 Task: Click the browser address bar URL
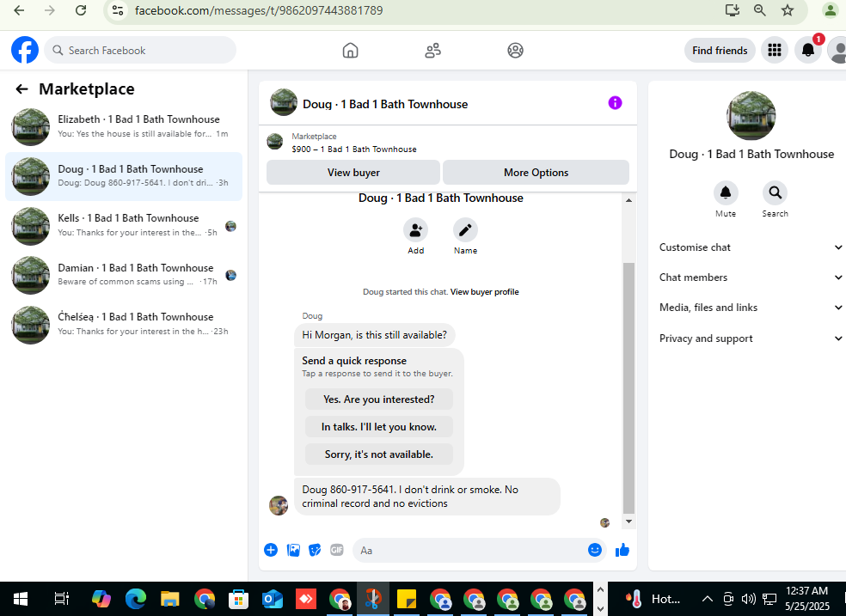(259, 10)
